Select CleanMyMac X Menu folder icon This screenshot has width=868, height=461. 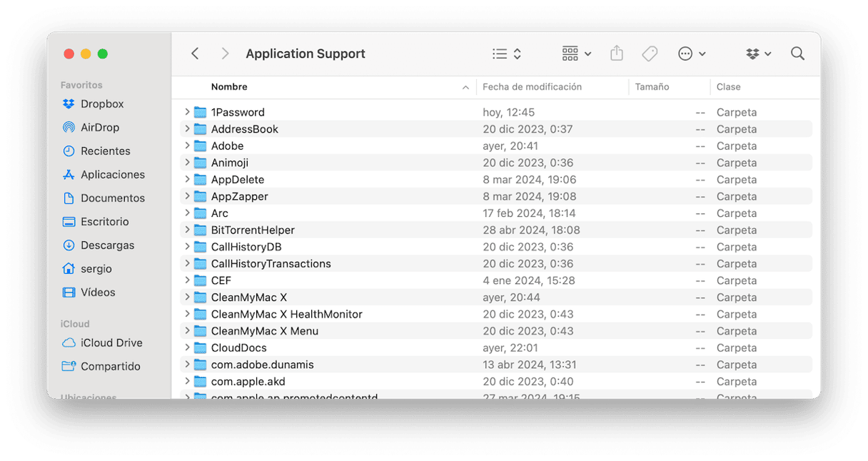(x=201, y=331)
